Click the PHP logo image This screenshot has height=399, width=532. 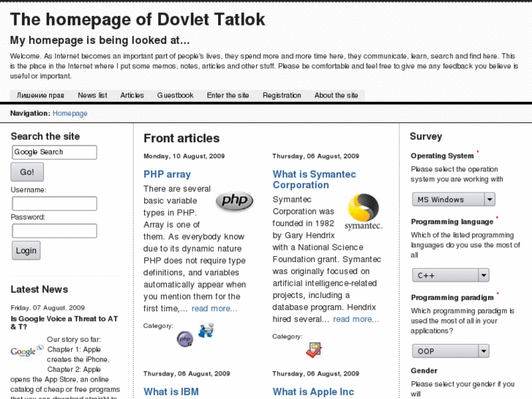(234, 201)
